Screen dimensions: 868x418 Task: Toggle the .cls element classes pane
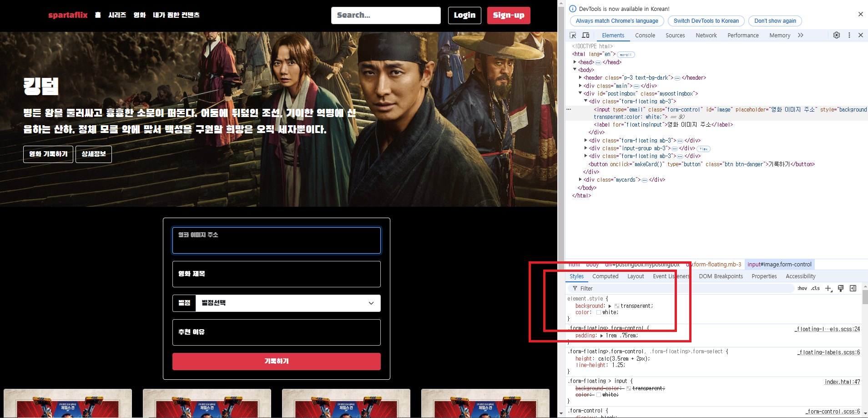coord(815,288)
